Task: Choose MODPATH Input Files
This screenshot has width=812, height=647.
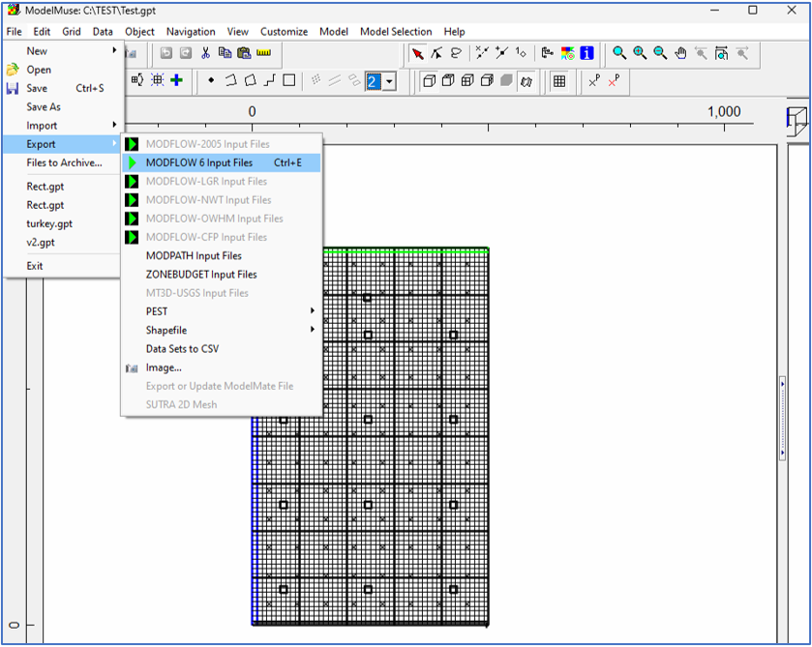Action: [221, 255]
